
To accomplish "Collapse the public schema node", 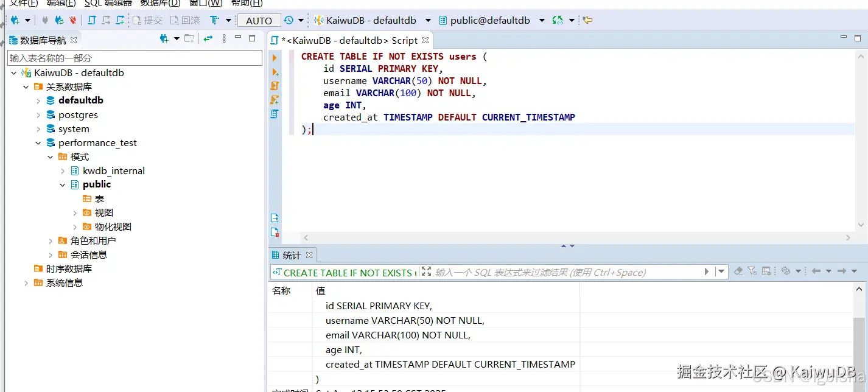I will [63, 184].
